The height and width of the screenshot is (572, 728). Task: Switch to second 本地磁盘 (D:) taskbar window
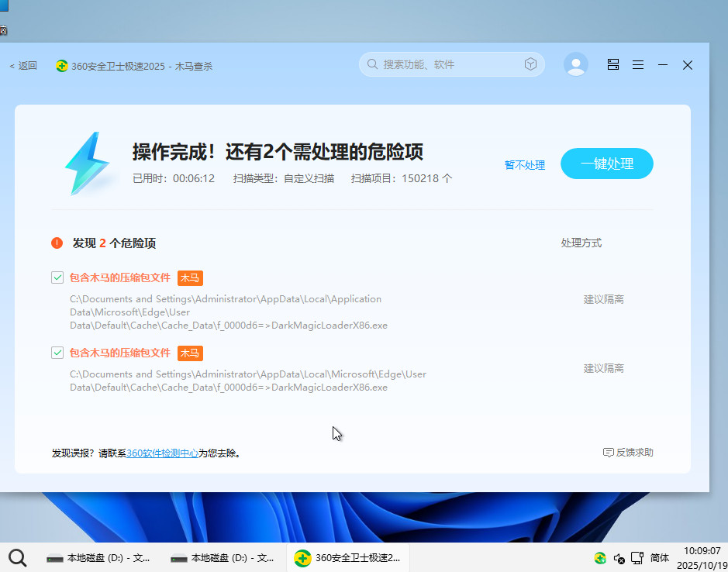point(223,557)
